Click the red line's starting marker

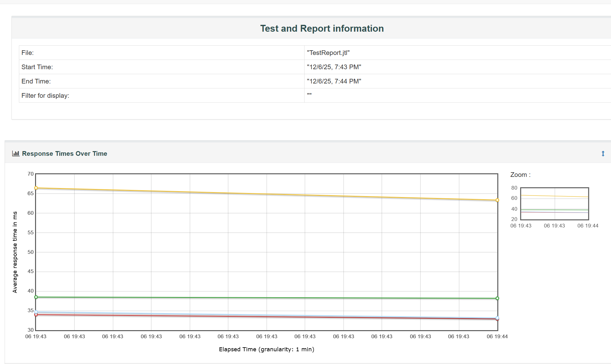tap(36, 315)
